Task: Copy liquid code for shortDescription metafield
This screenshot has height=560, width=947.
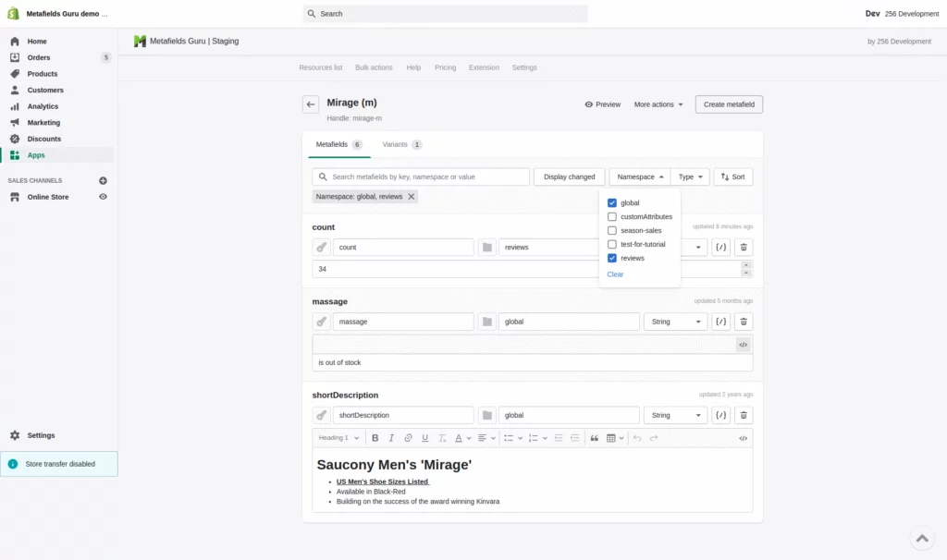Action: coord(720,415)
